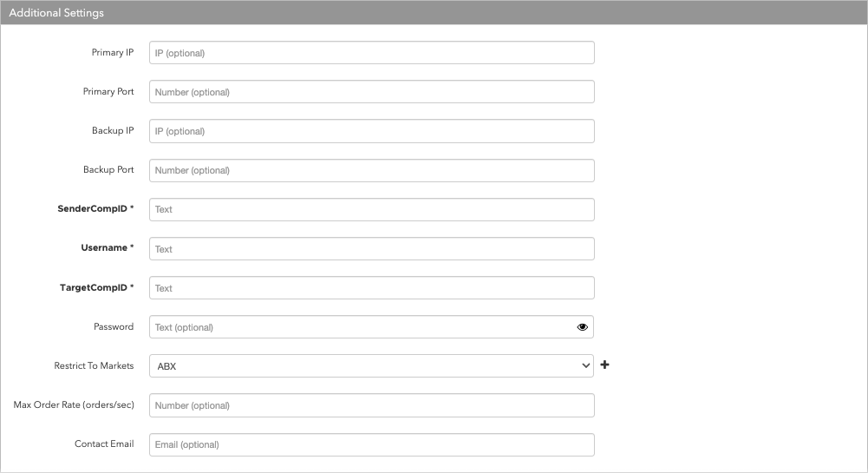This screenshot has height=473, width=868.
Task: Click the Username input box
Action: coord(372,249)
